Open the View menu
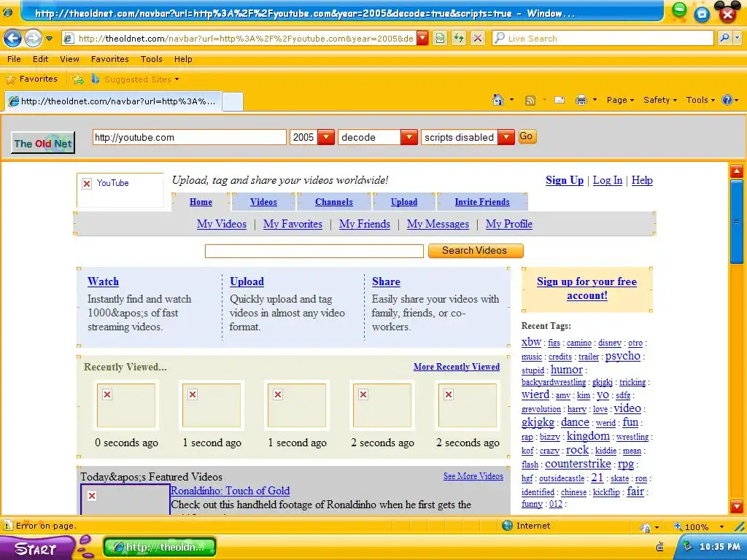747x560 pixels. coord(69,59)
